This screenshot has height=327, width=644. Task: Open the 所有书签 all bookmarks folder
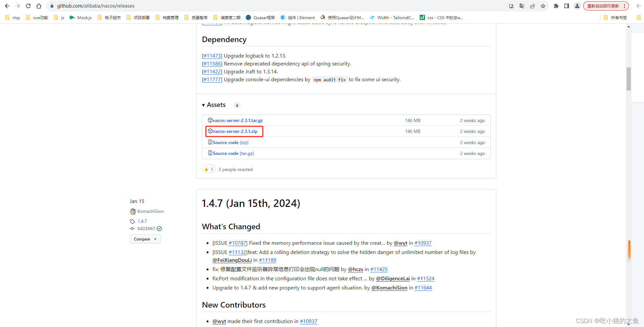[x=615, y=18]
